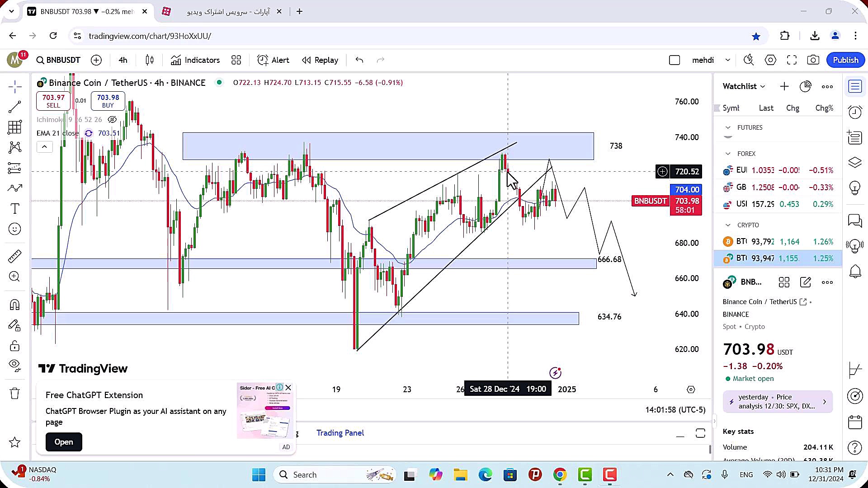Viewport: 868px width, 488px height.
Task: Open the candle chart style menu
Action: pyautogui.click(x=150, y=60)
